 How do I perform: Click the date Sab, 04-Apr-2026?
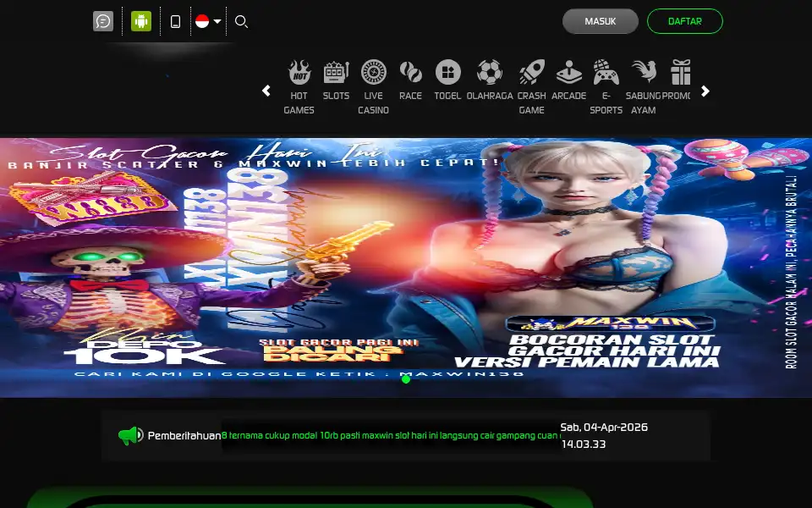point(604,427)
